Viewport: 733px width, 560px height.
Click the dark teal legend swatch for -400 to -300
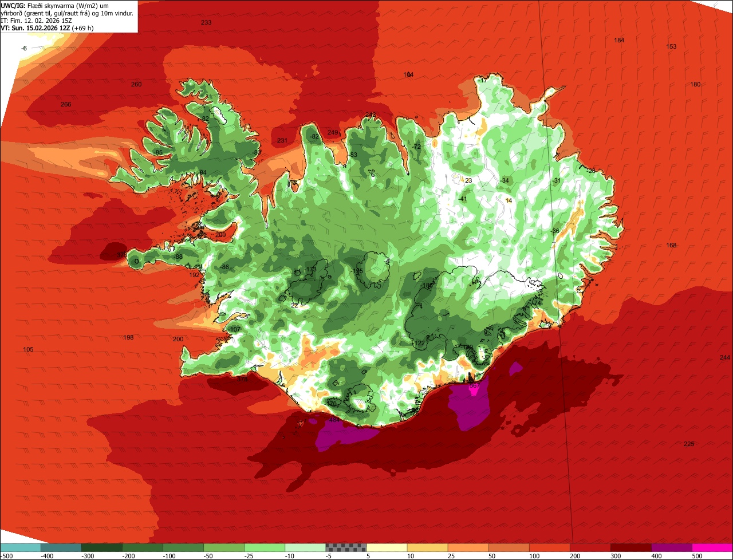tap(61, 547)
